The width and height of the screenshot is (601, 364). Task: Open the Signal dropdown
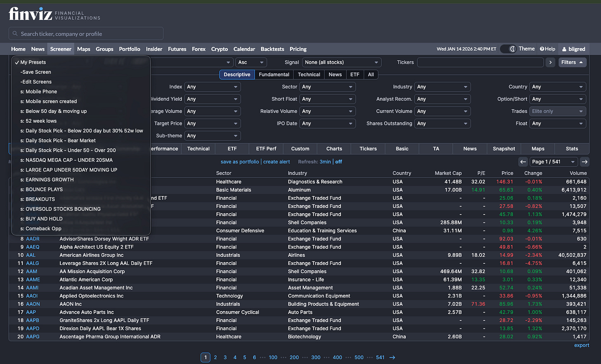point(341,62)
